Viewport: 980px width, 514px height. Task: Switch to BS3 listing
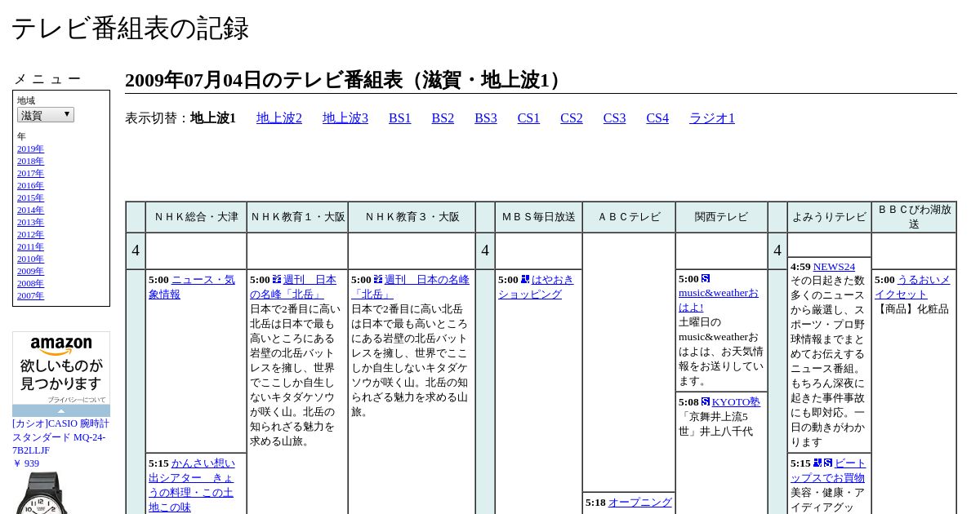click(486, 118)
